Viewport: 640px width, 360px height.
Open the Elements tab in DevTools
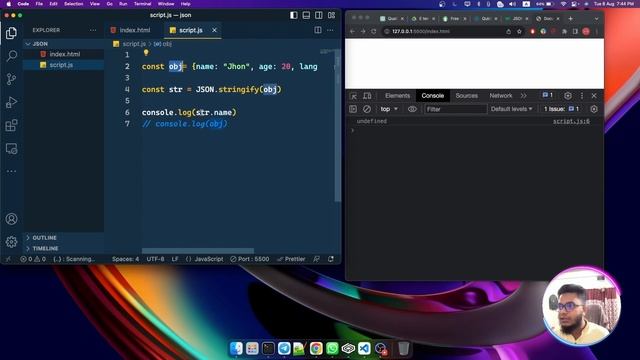pyautogui.click(x=397, y=96)
